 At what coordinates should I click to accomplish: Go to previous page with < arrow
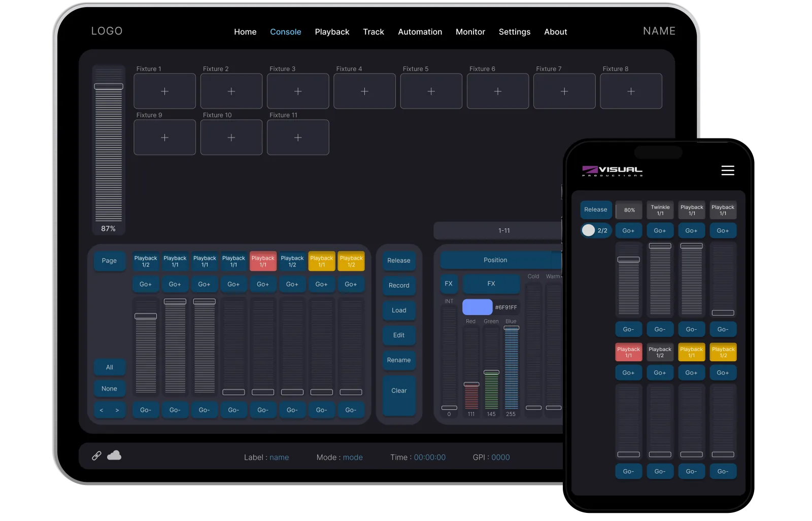tap(101, 410)
